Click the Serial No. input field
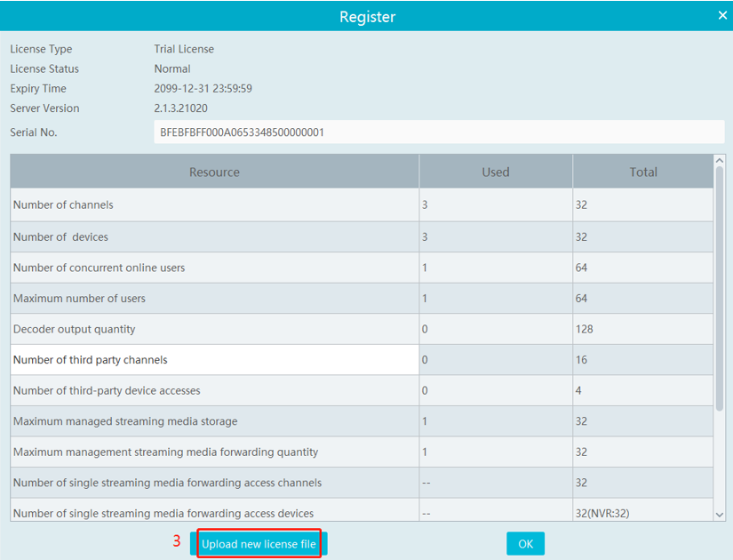 click(x=439, y=132)
